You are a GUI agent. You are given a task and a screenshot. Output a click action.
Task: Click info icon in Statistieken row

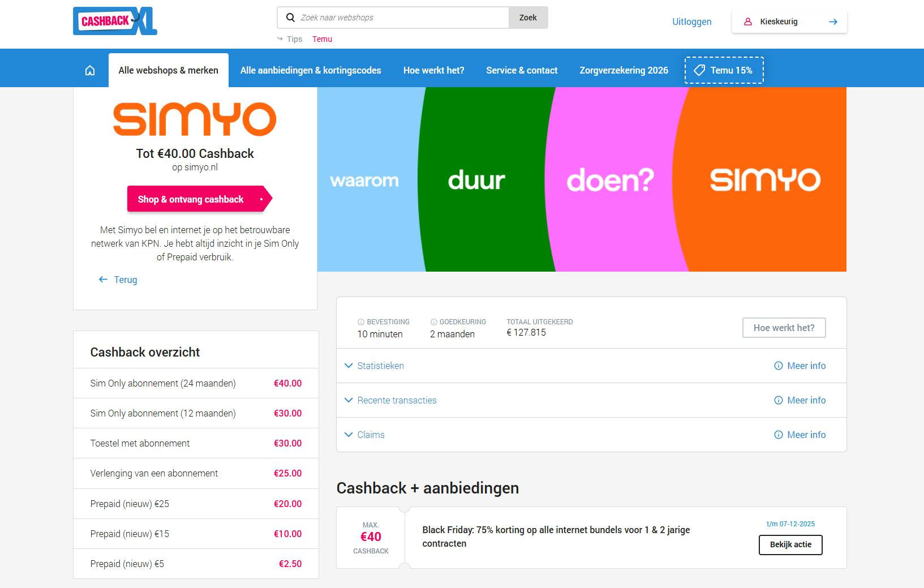coord(779,366)
